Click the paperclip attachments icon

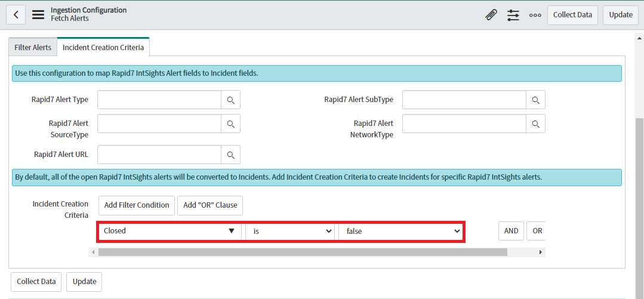(x=491, y=15)
